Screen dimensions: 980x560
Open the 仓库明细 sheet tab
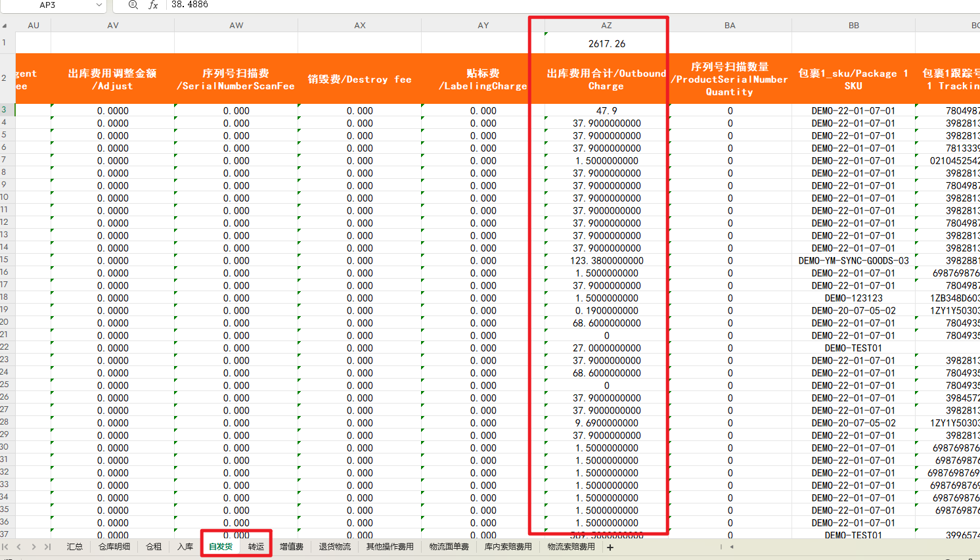(114, 547)
